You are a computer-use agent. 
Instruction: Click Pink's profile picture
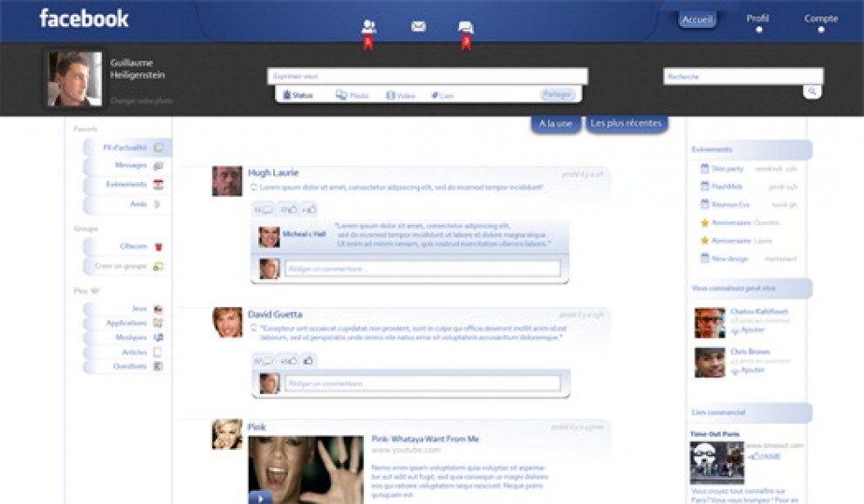(227, 434)
